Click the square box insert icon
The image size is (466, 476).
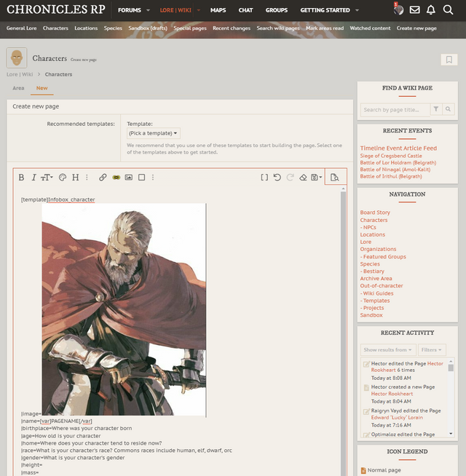click(141, 178)
